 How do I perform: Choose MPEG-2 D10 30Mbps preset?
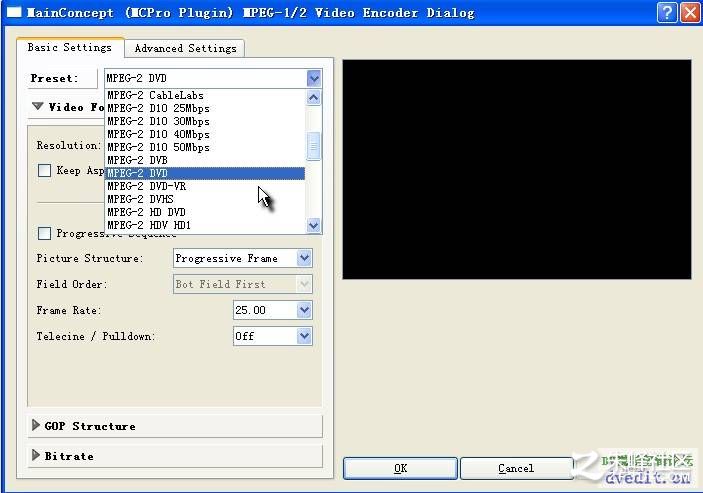(x=205, y=121)
